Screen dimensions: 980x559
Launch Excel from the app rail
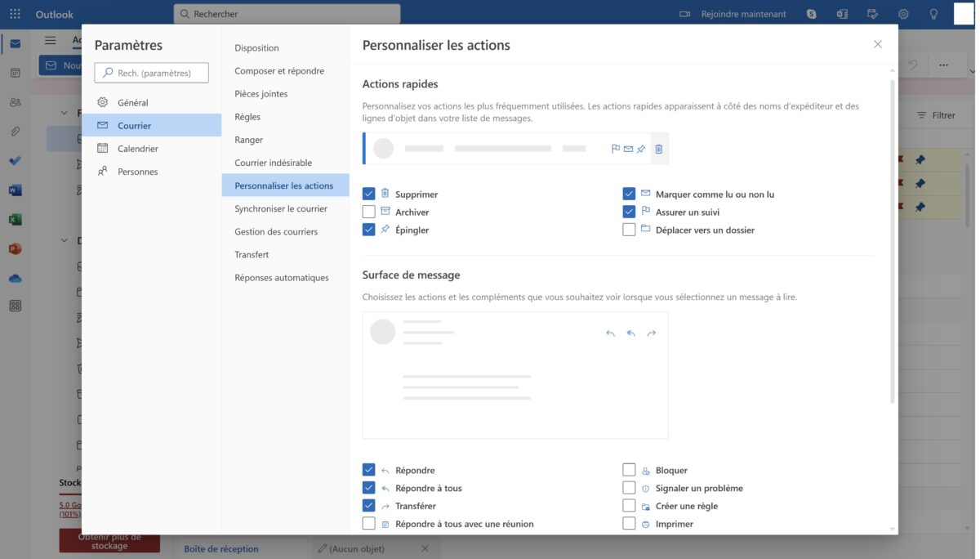(15, 220)
